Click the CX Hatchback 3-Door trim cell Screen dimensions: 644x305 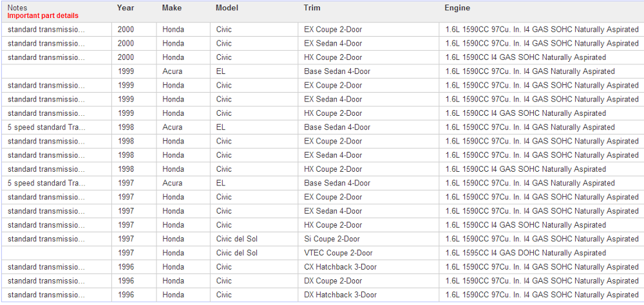click(x=340, y=267)
